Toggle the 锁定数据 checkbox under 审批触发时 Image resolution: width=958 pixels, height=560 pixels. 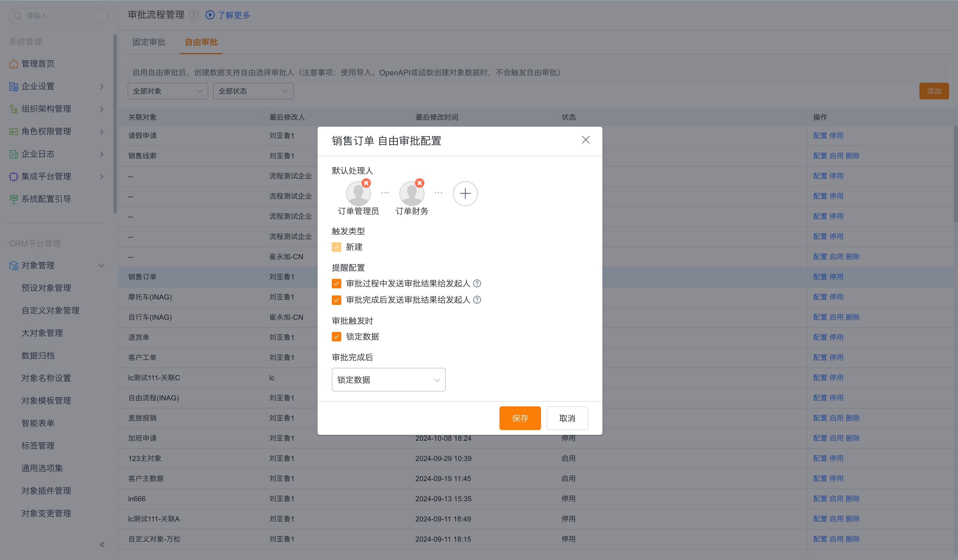click(x=337, y=337)
